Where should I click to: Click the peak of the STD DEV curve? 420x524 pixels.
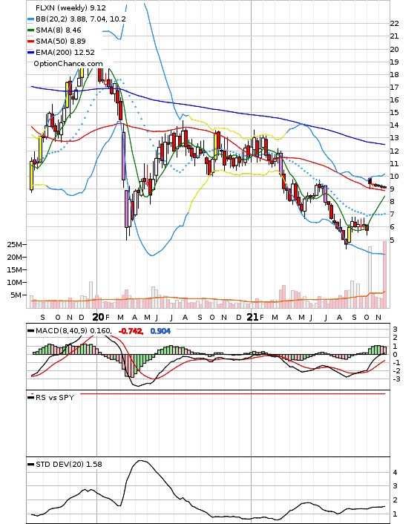pos(140,461)
